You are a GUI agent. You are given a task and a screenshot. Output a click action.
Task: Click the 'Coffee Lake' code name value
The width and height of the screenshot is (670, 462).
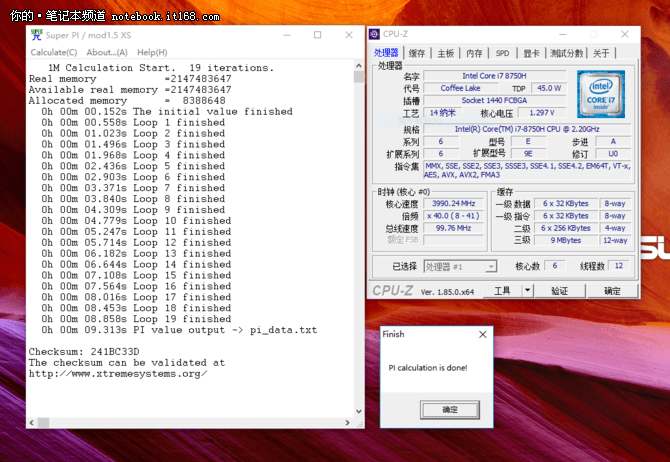pos(461,88)
